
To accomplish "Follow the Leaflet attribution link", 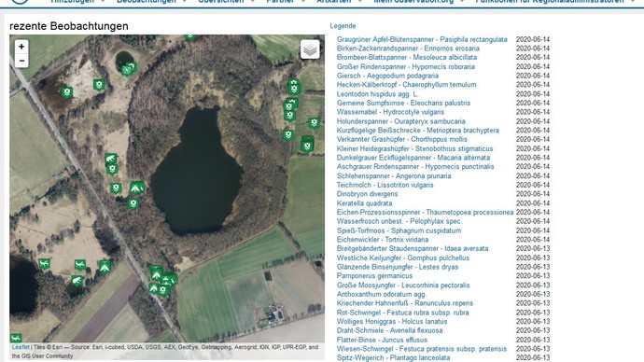I will click(x=21, y=347).
